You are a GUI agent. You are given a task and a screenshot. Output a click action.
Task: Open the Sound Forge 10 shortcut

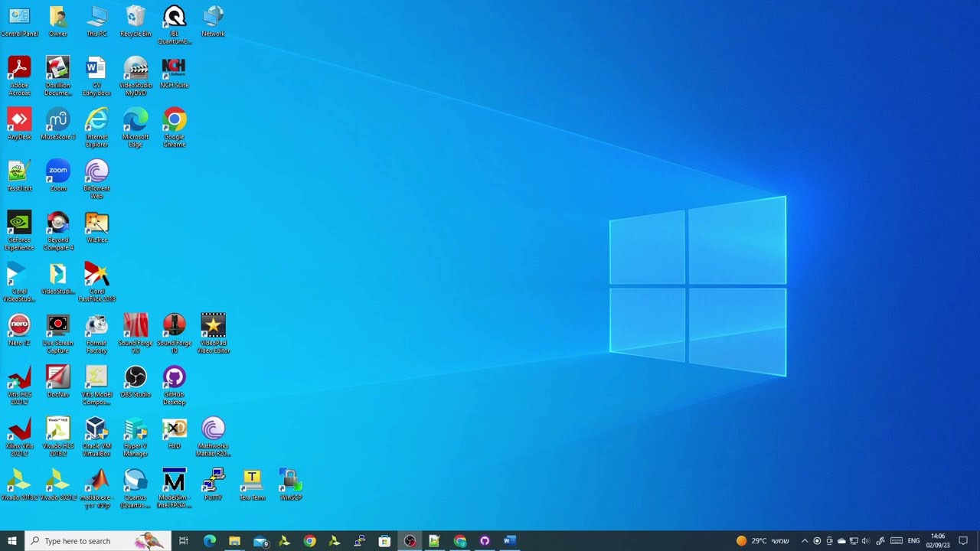coord(175,334)
